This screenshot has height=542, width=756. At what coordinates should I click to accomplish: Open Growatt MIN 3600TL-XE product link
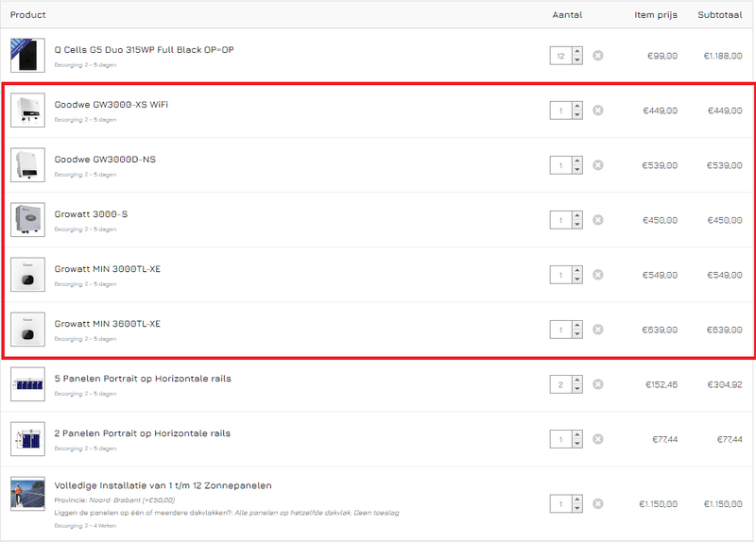click(108, 324)
